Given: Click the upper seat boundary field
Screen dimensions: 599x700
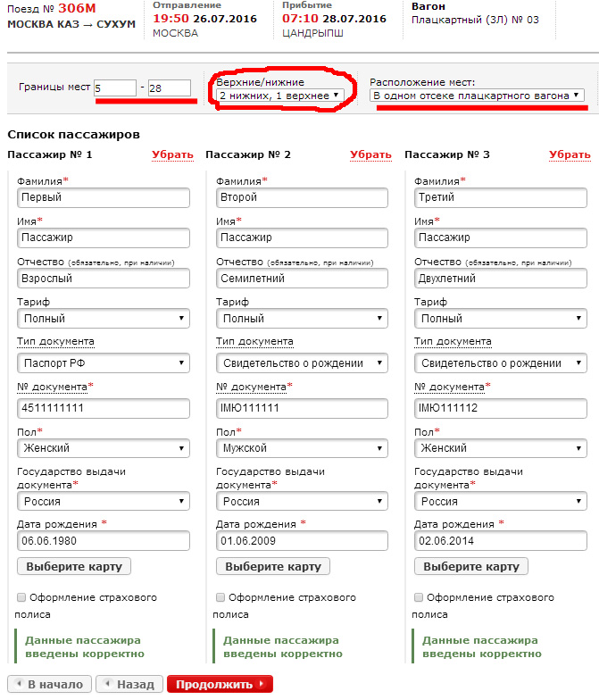Looking at the screenshot, I should point(170,87).
